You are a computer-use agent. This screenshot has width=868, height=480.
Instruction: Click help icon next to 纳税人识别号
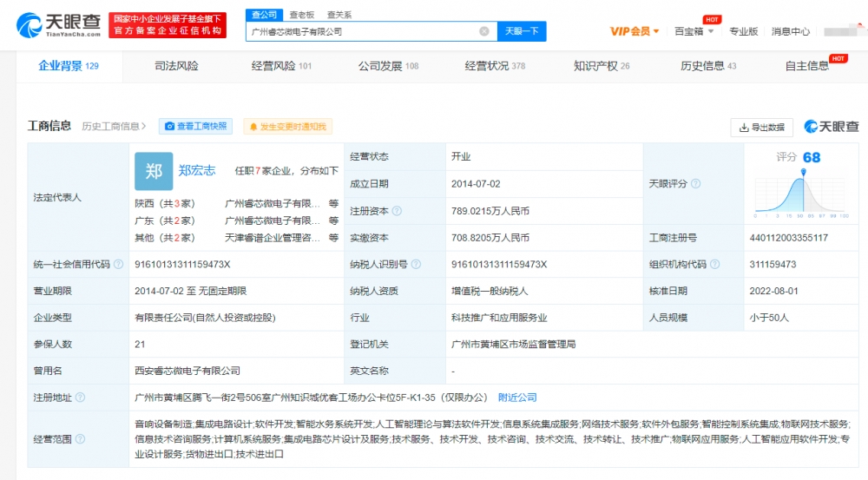[416, 264]
